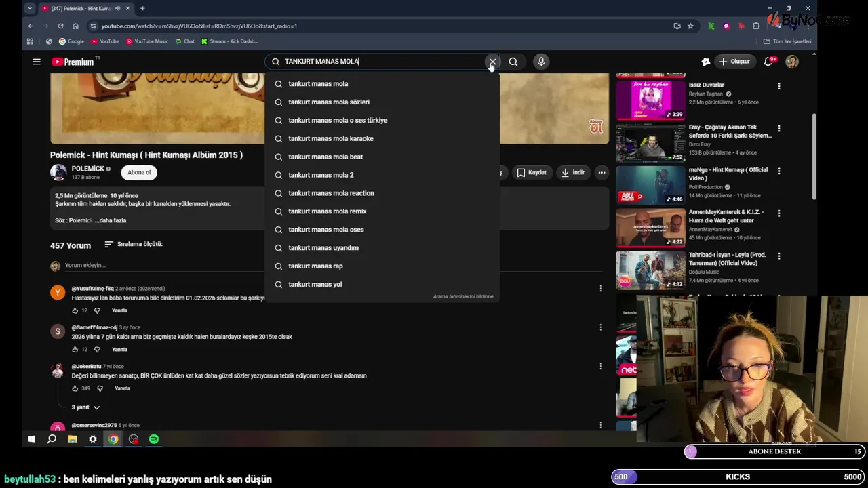The height and width of the screenshot is (488, 868).
Task: Open options menu for SametYılmaz-c4j's comment
Action: click(601, 327)
